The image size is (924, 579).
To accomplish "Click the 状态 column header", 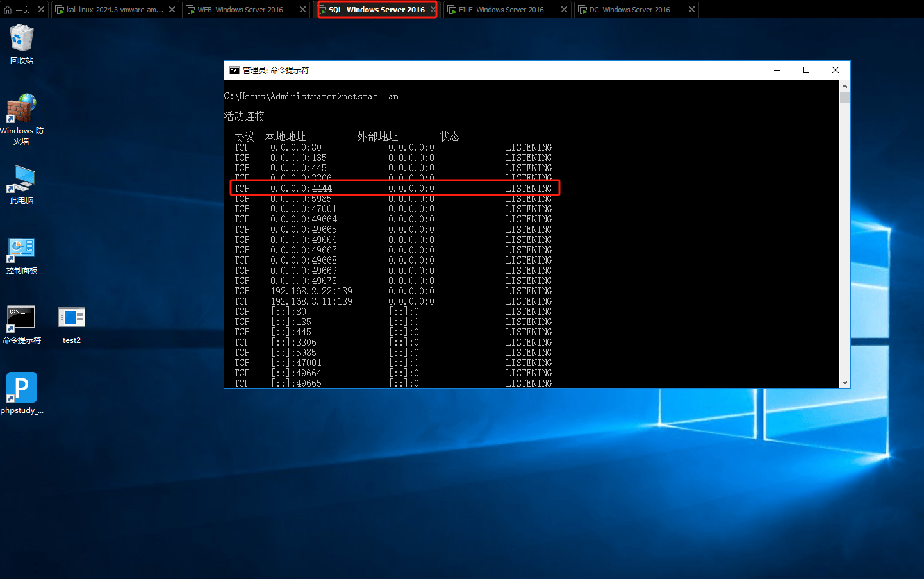I will click(x=450, y=137).
